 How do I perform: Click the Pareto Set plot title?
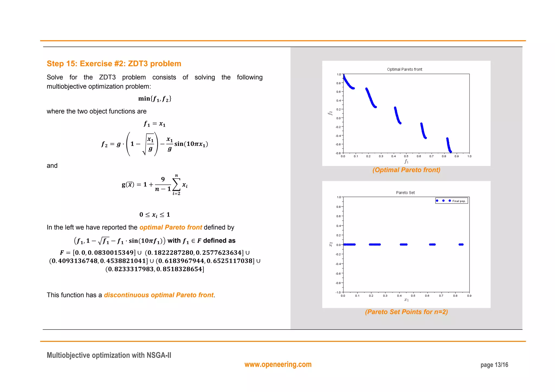tap(405, 192)
